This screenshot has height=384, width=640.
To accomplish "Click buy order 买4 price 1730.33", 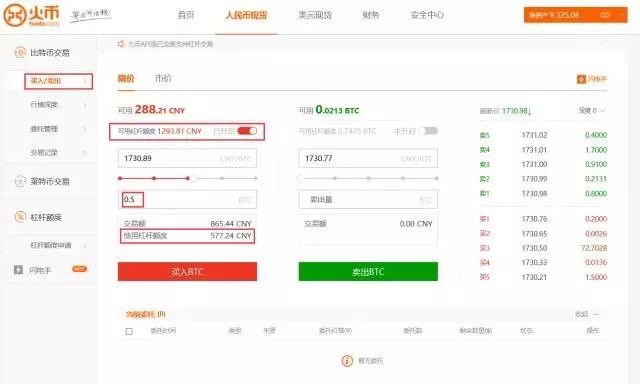I will (x=534, y=262).
